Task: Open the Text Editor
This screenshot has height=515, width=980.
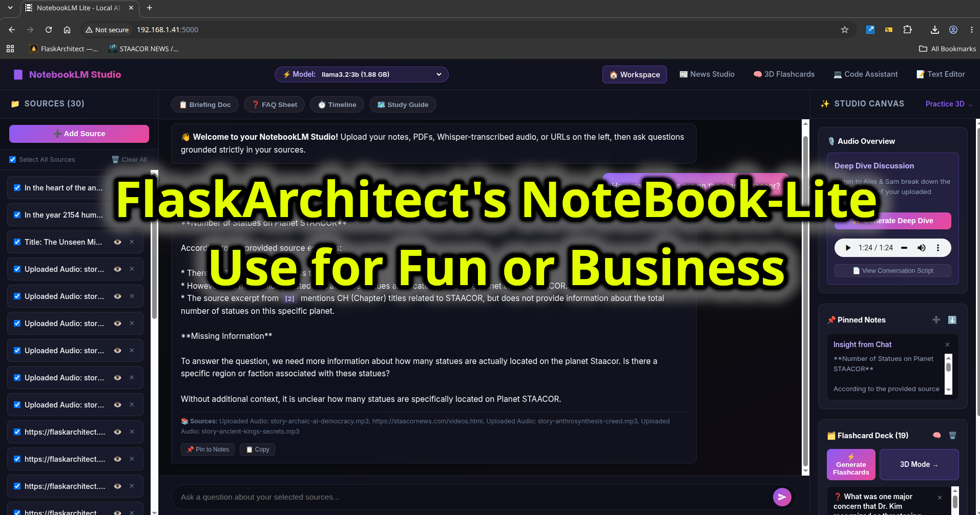Action: [940, 74]
